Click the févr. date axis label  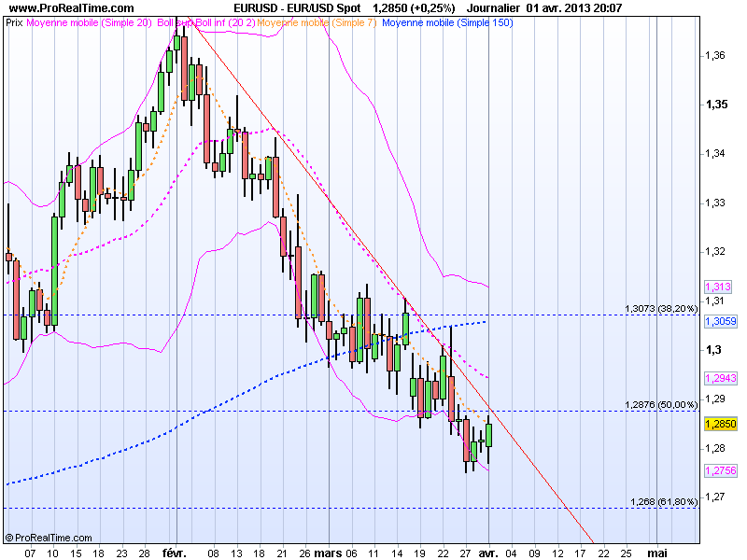(175, 553)
